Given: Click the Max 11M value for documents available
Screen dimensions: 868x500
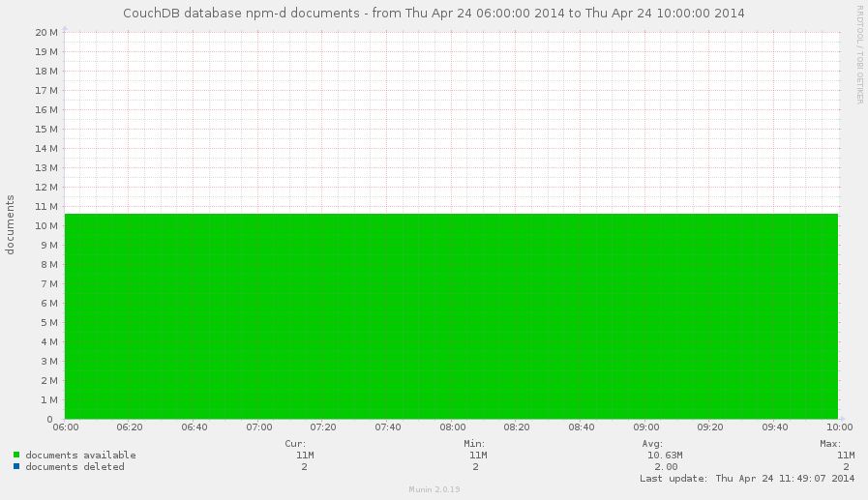Looking at the screenshot, I should point(846,456).
